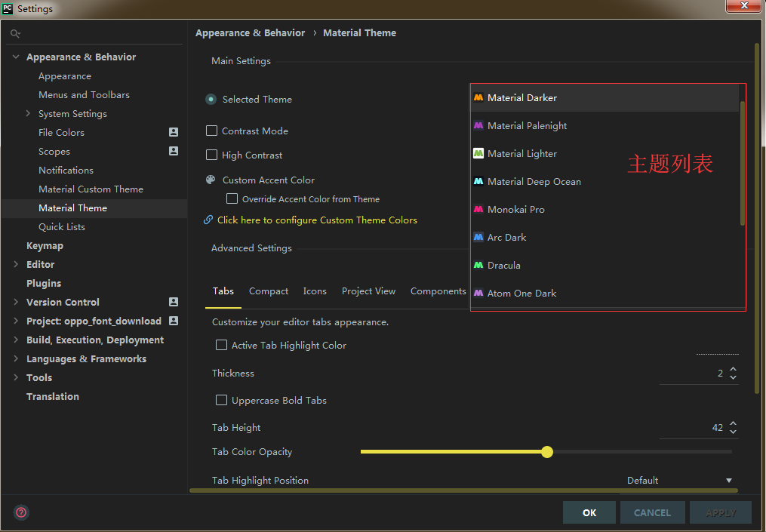This screenshot has height=532, width=766.
Task: Open the Translation settings page
Action: point(53,396)
